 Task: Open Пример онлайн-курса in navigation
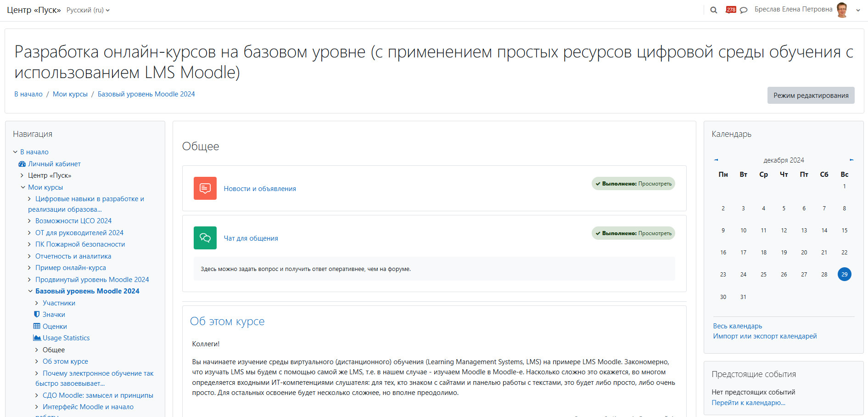point(71,268)
